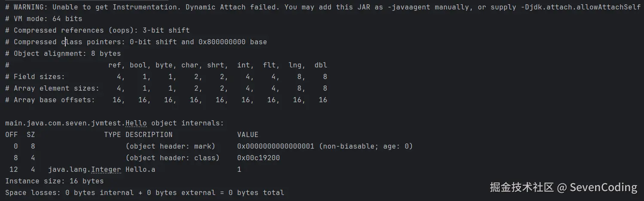Click the "Array base offsets:" label

click(54, 100)
